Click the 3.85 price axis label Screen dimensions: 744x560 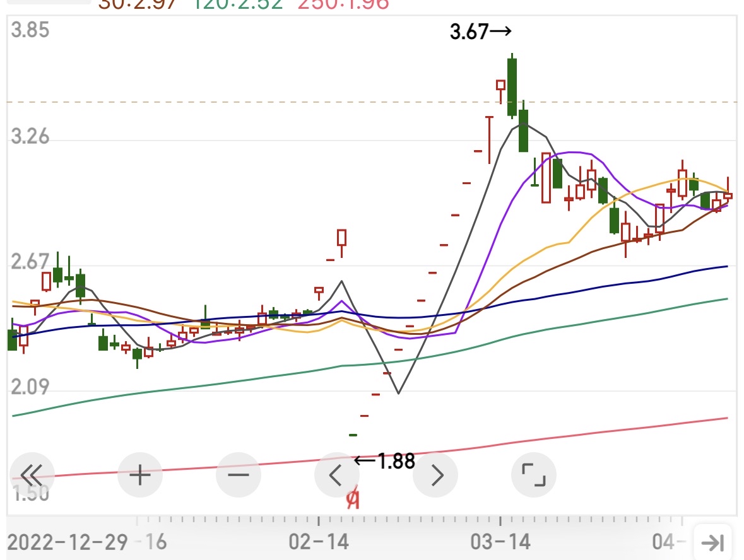click(x=30, y=30)
